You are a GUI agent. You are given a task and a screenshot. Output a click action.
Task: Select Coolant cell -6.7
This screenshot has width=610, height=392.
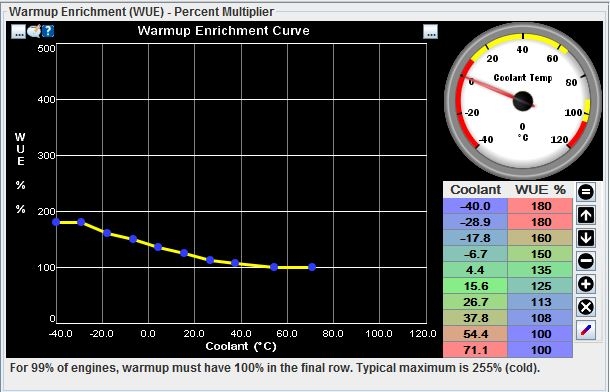tap(475, 254)
